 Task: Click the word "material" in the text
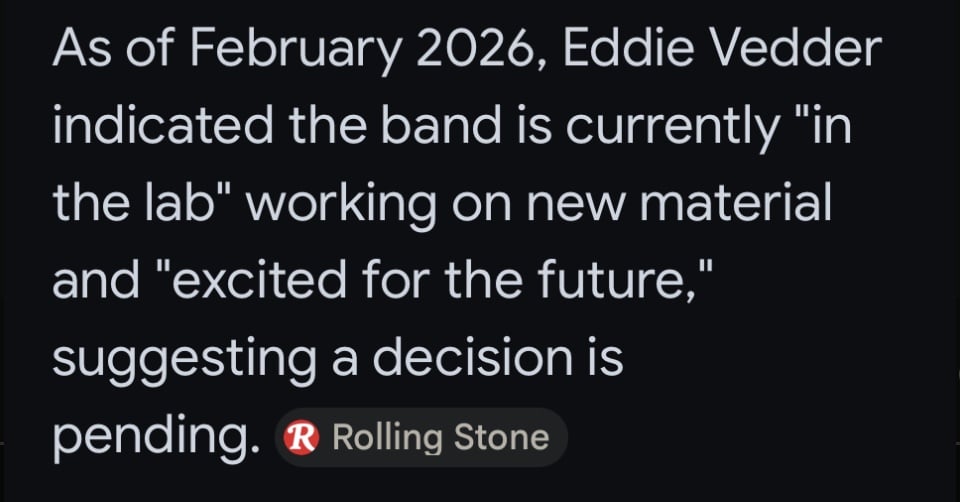pos(735,202)
